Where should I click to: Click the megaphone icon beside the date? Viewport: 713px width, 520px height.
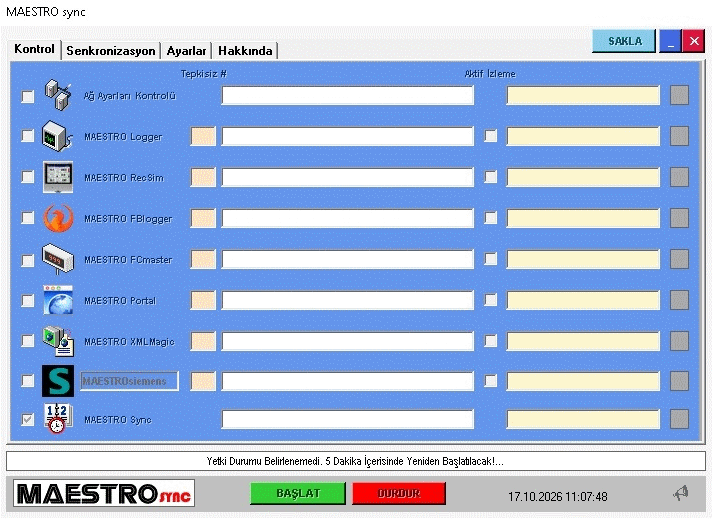[x=681, y=493]
